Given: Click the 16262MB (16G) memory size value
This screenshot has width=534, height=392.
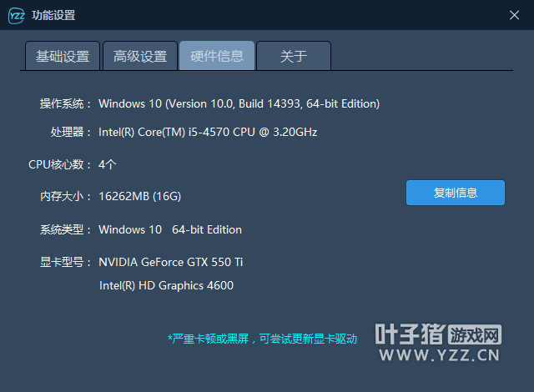Looking at the screenshot, I should [139, 197].
